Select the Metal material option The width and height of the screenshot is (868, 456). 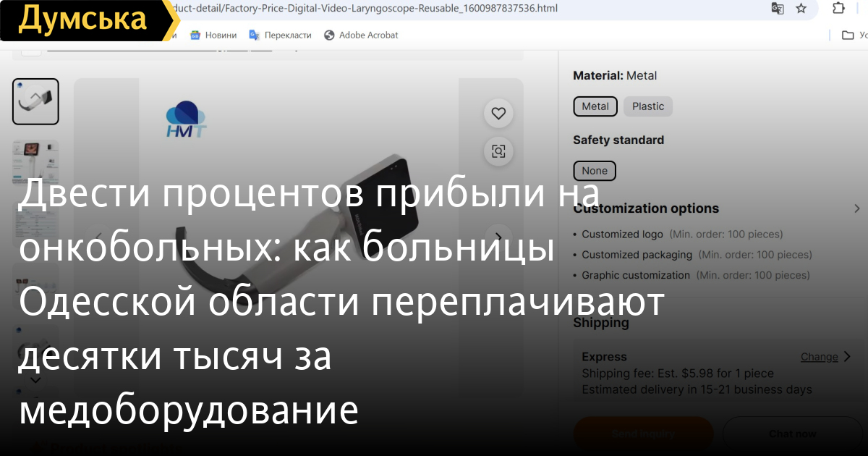(x=595, y=106)
